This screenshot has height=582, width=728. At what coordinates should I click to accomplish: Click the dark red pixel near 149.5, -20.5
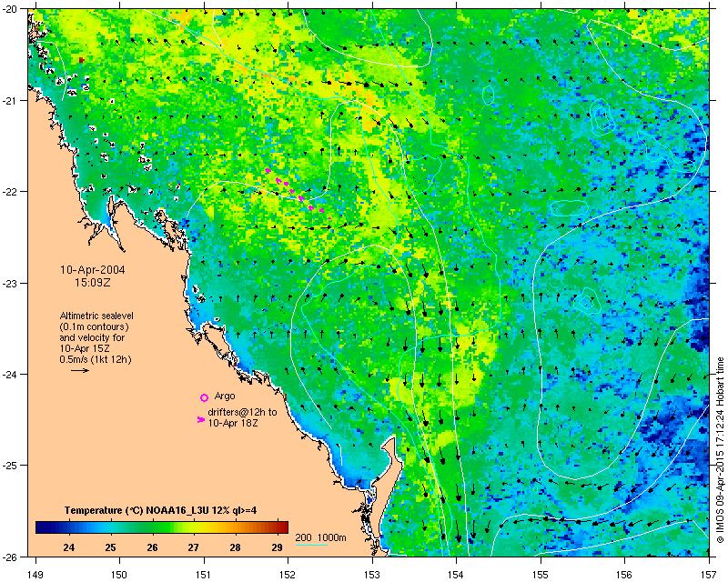[82, 60]
